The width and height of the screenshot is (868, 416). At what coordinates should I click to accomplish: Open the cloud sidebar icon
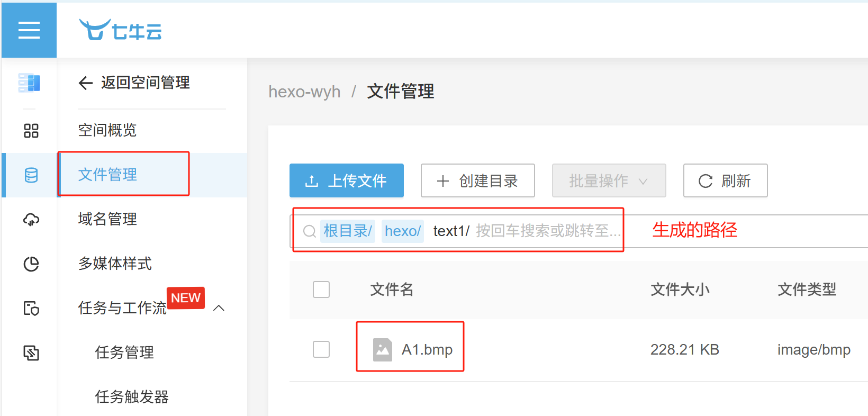click(31, 220)
